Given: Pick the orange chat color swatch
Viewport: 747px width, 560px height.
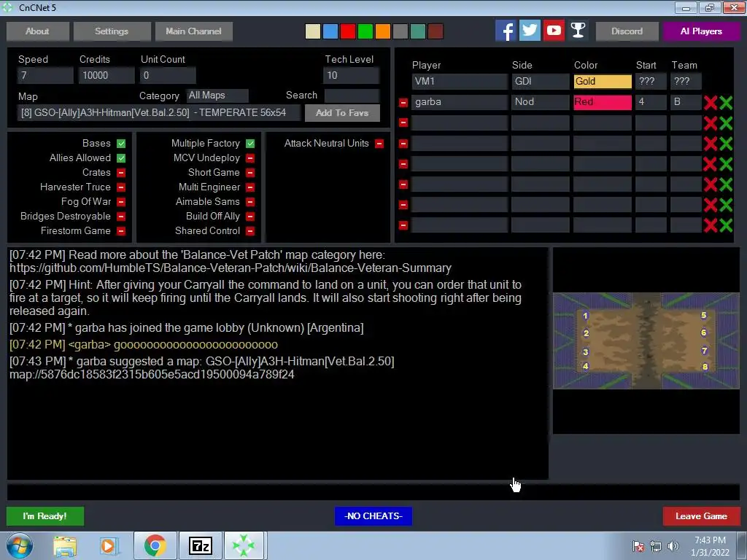Looking at the screenshot, I should (x=382, y=31).
